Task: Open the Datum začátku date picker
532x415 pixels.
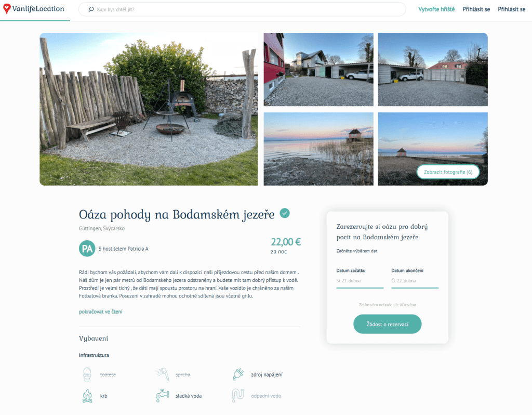Action: [360, 281]
